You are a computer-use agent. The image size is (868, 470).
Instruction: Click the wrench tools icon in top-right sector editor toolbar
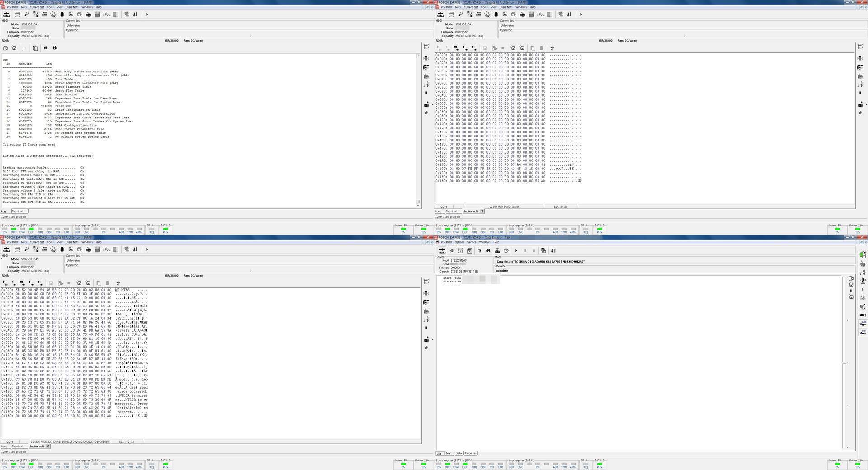(x=552, y=48)
